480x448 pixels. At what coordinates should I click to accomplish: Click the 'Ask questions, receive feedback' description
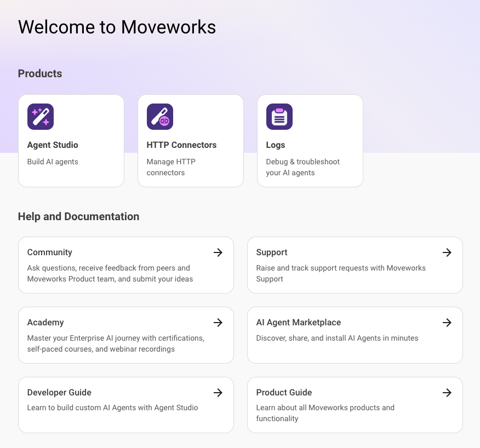[x=110, y=274]
